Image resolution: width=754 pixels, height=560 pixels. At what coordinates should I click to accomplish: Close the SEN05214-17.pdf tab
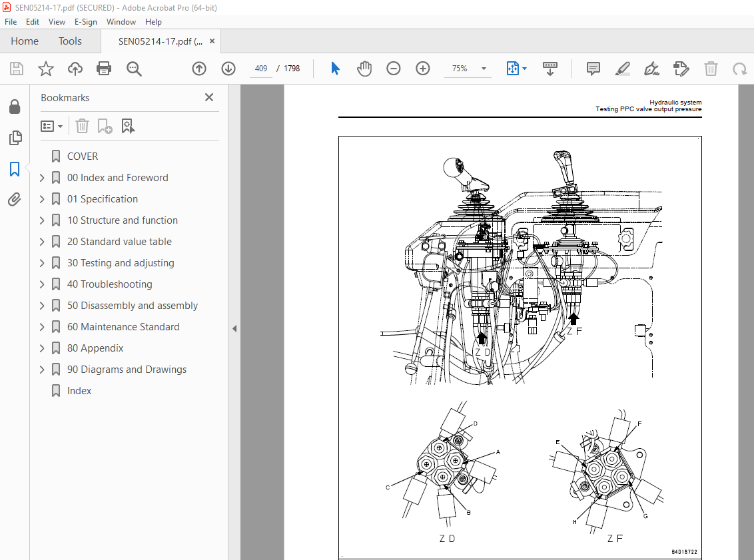click(212, 41)
